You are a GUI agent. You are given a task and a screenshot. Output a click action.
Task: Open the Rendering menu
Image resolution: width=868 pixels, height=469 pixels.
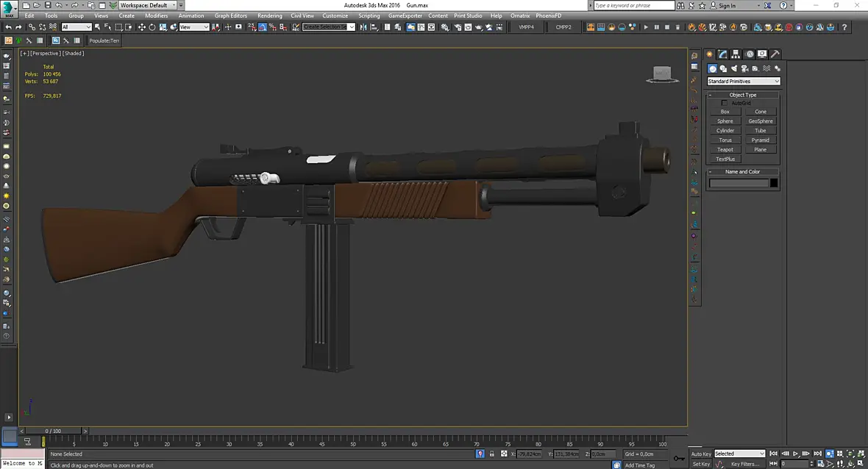269,15
